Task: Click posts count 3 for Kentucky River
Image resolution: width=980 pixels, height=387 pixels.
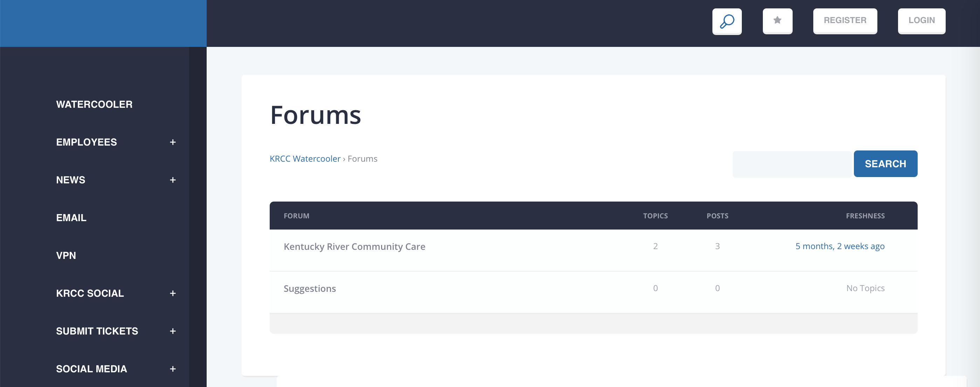Action: point(717,246)
